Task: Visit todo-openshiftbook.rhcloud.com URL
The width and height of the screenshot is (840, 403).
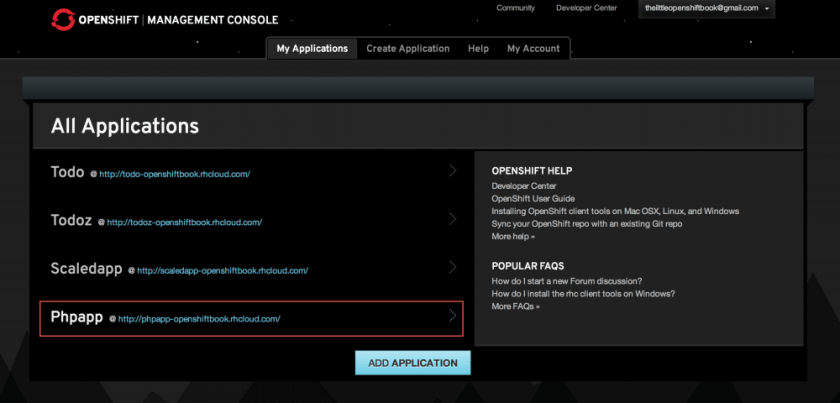Action: pos(174,174)
